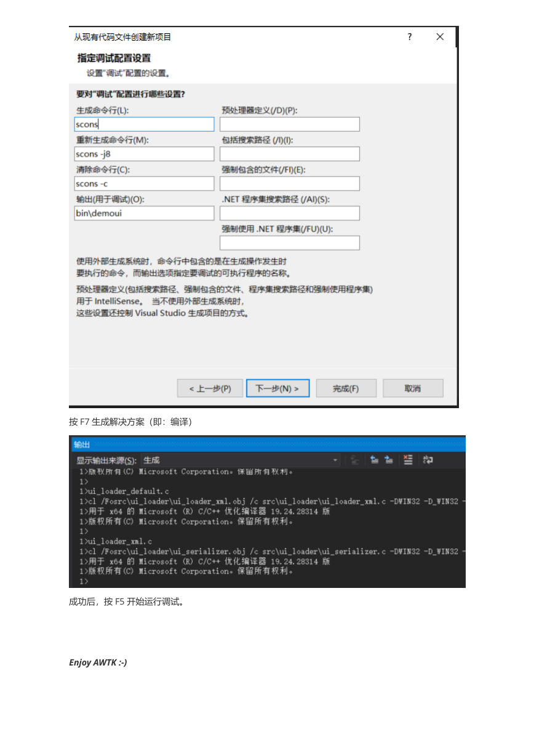Click the 清除命令行(C): label

[x=103, y=169]
